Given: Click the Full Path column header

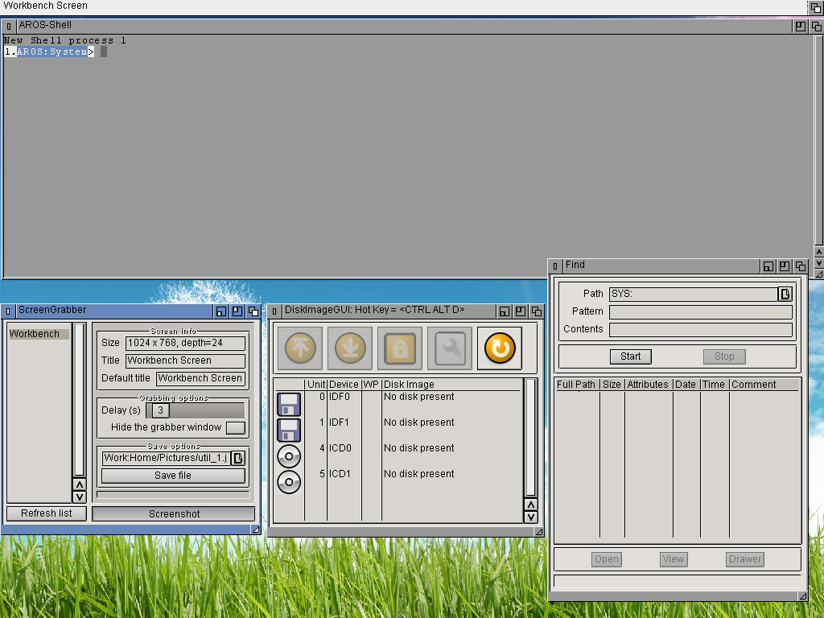Looking at the screenshot, I should 577,385.
